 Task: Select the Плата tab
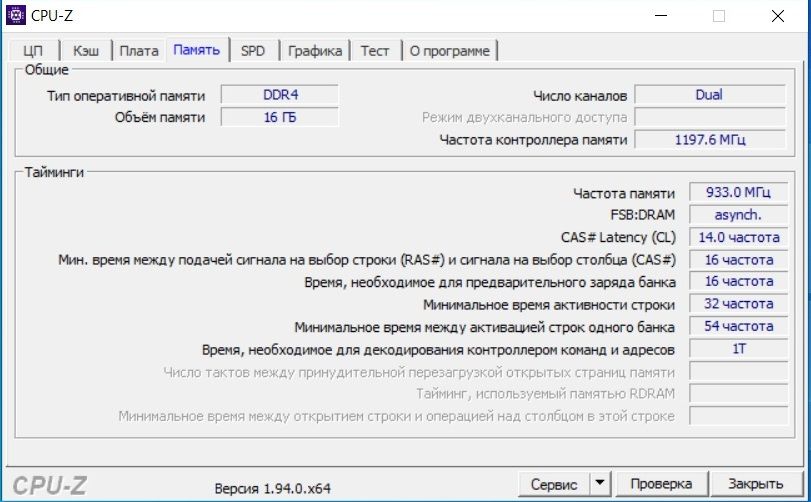(x=139, y=51)
